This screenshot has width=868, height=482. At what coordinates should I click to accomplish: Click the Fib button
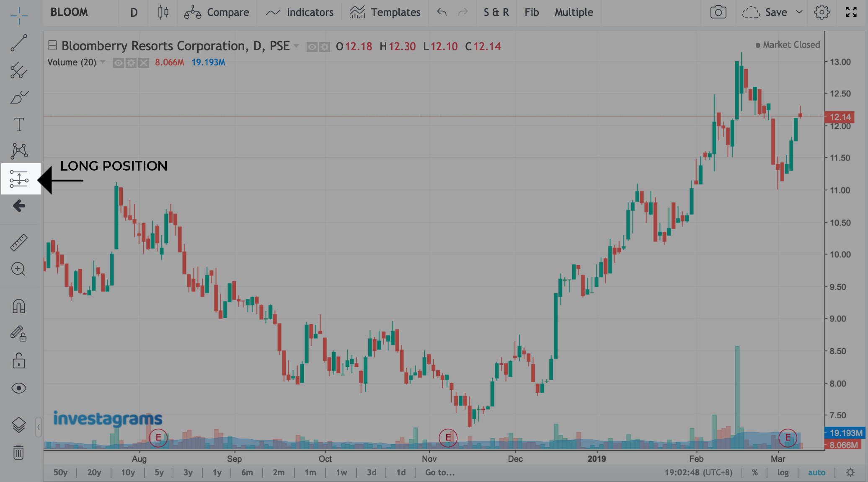pos(532,12)
